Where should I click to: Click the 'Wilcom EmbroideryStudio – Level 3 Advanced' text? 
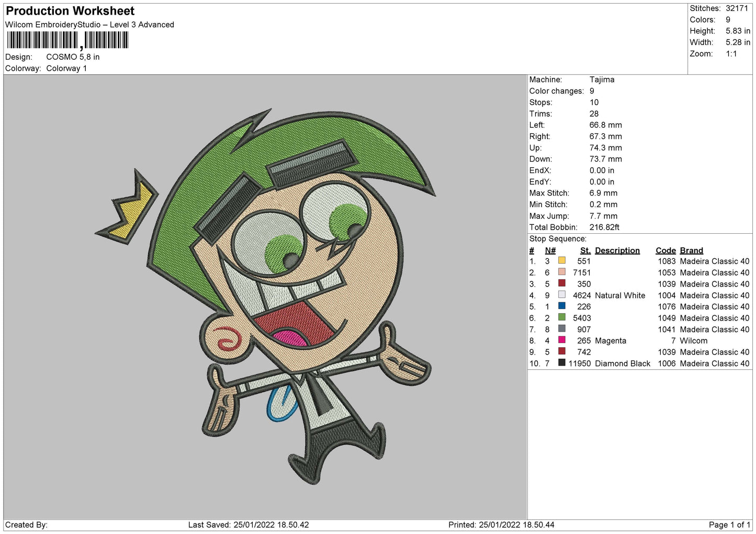(x=89, y=25)
